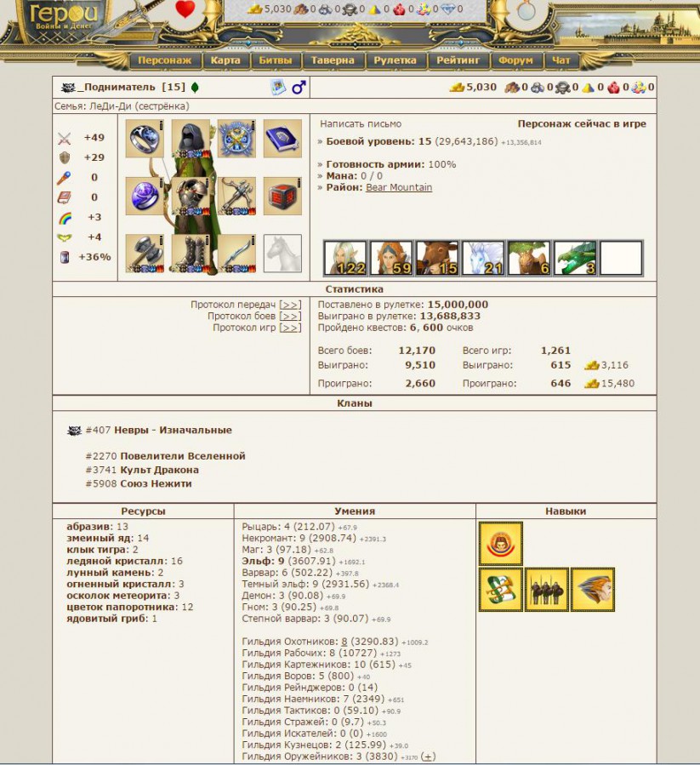Click the ring icon in top banner
This screenshot has height=765, width=700.
coord(526,9)
